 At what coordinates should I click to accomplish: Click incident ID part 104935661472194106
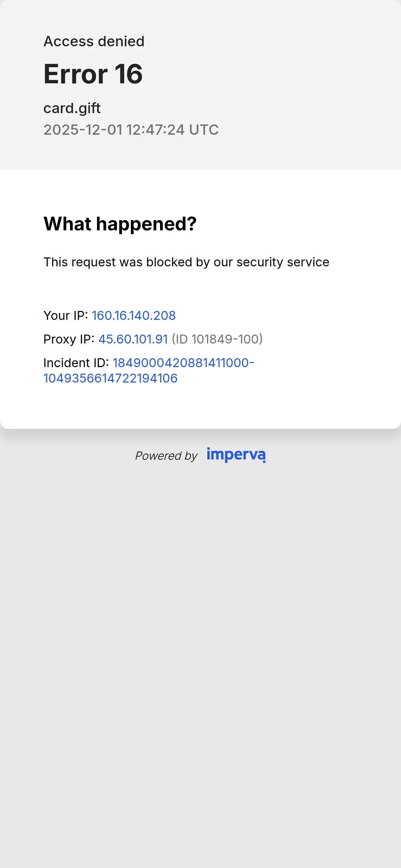pos(110,378)
